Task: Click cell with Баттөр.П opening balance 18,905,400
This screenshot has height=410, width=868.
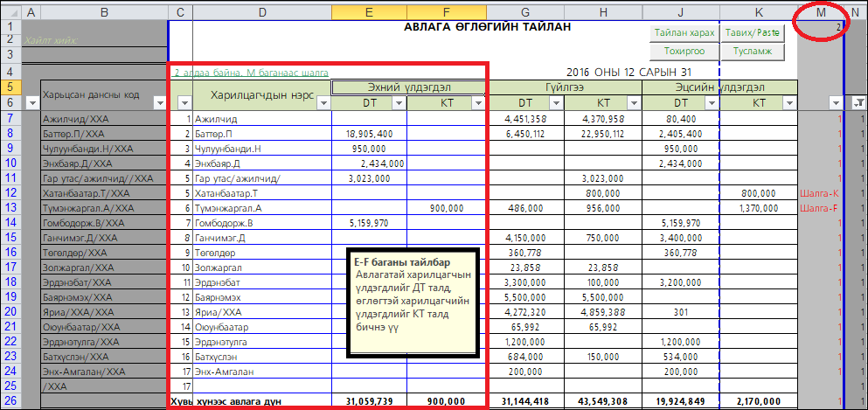Action: [x=369, y=134]
